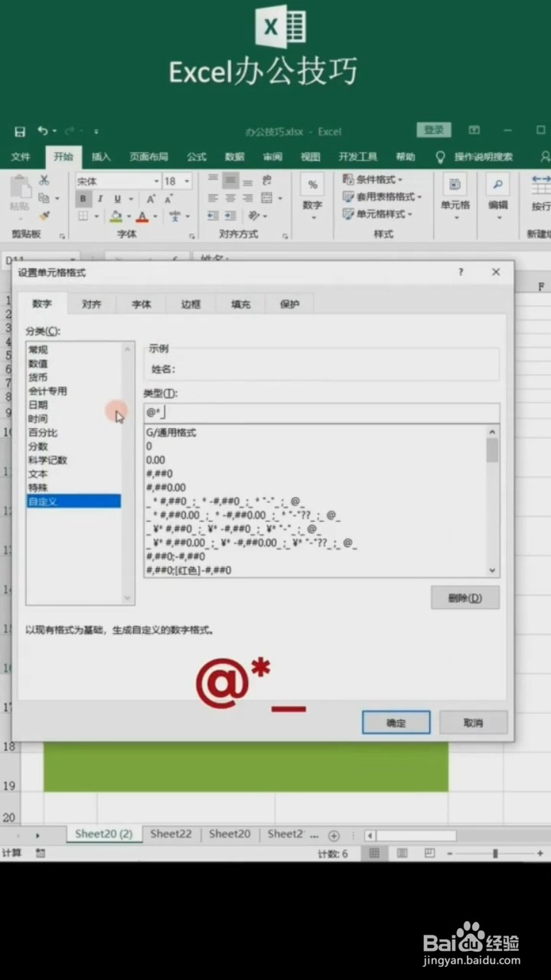Viewport: 551px width, 980px height.
Task: Increase the font size
Action: [x=150, y=199]
